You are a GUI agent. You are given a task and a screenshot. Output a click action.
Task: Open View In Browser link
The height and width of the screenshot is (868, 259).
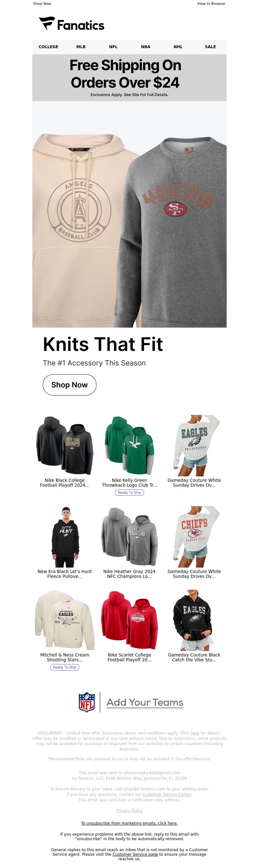pyautogui.click(x=211, y=4)
